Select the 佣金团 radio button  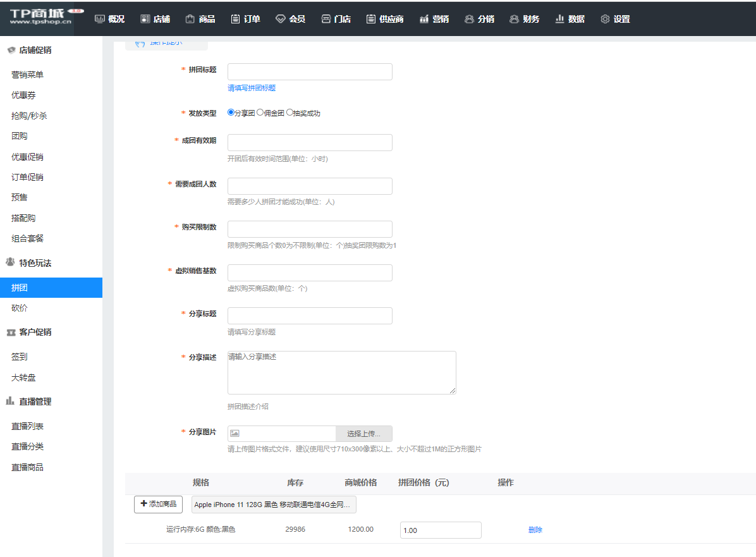click(260, 113)
